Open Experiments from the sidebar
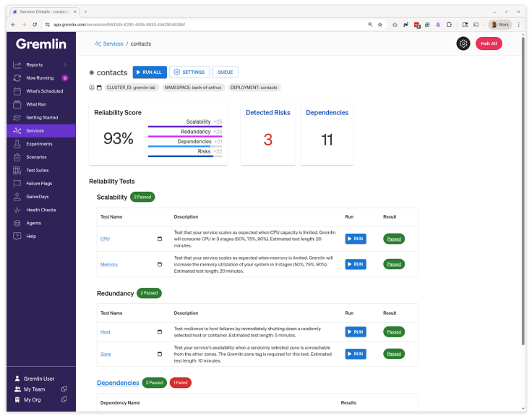532x419 pixels. pos(40,144)
